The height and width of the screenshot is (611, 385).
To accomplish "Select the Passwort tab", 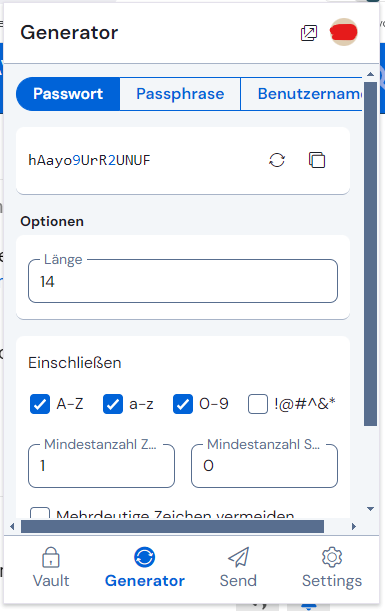I will click(68, 94).
